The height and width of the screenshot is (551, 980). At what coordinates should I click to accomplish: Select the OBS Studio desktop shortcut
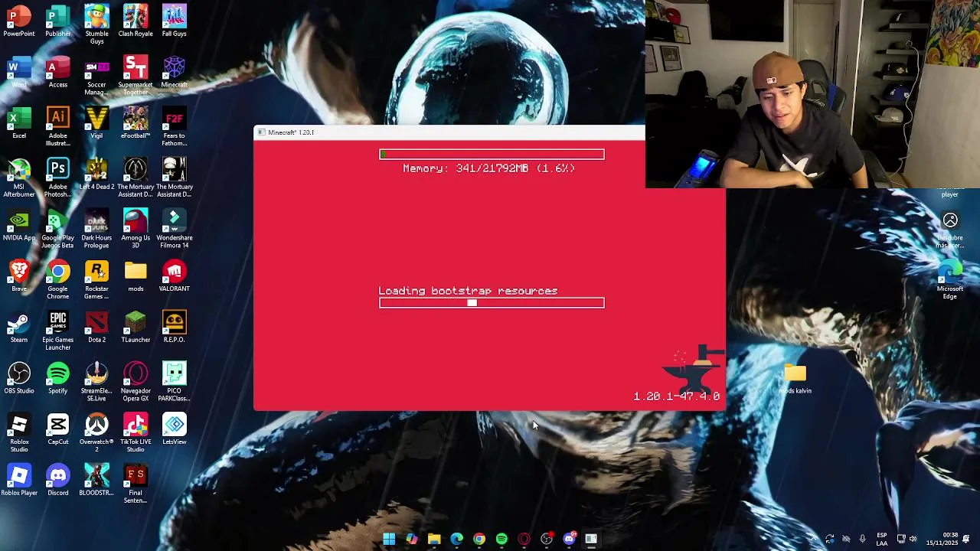pos(19,378)
